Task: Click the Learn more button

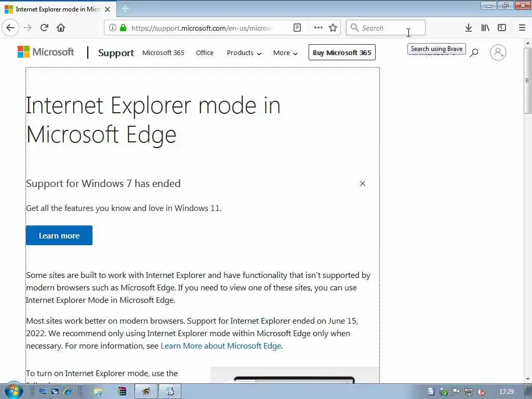Action: (59, 235)
